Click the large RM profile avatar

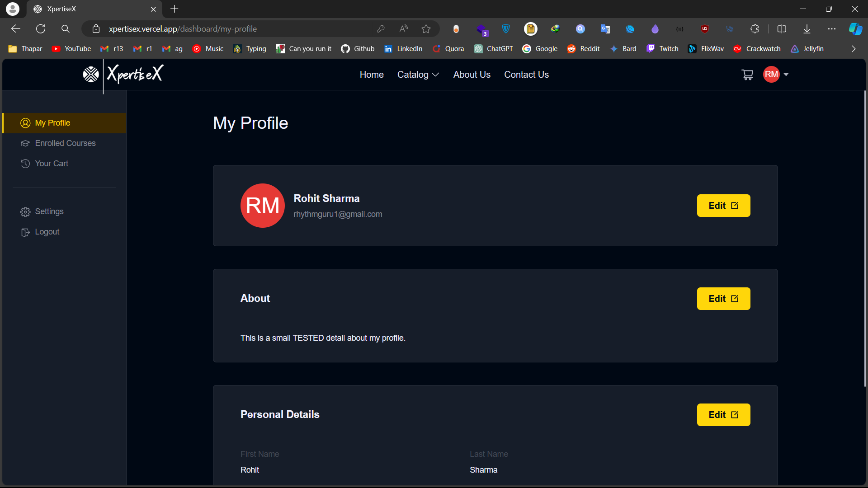pyautogui.click(x=262, y=206)
